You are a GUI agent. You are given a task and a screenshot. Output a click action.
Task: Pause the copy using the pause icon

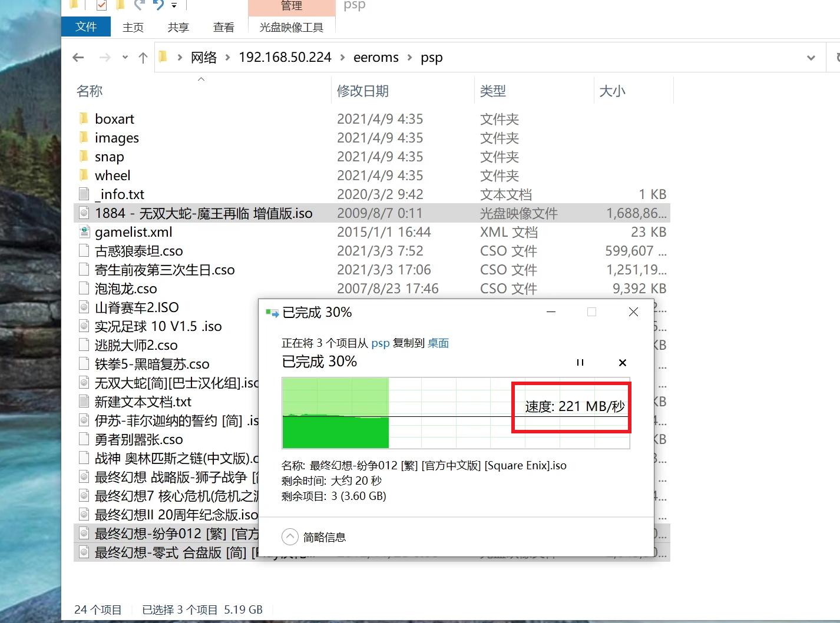pos(580,362)
